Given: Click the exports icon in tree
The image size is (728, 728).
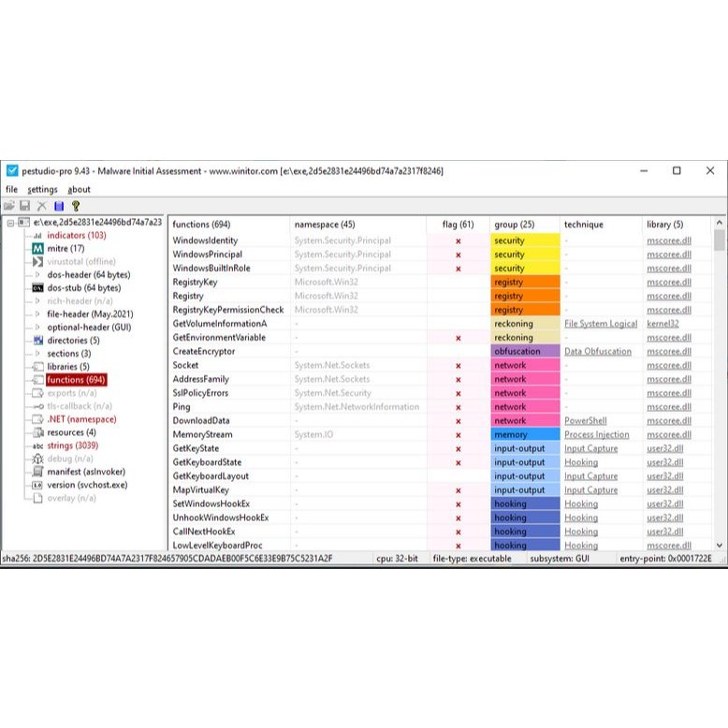Looking at the screenshot, I should pos(37,393).
